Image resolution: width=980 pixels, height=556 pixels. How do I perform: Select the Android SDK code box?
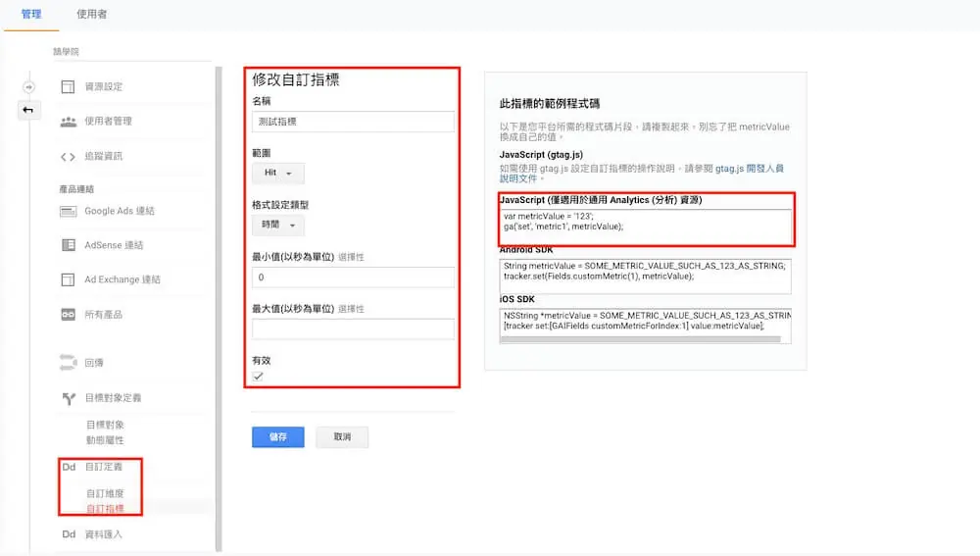tap(646, 276)
